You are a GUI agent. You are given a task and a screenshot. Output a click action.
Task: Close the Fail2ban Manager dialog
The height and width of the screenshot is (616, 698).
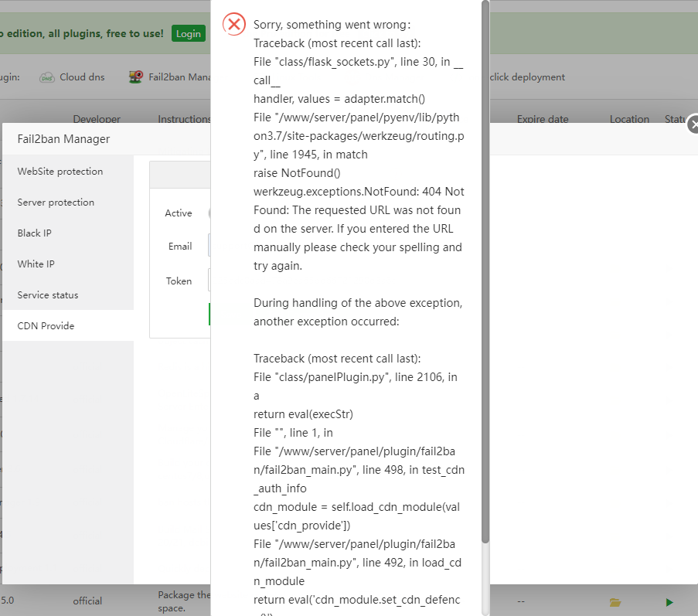(693, 124)
